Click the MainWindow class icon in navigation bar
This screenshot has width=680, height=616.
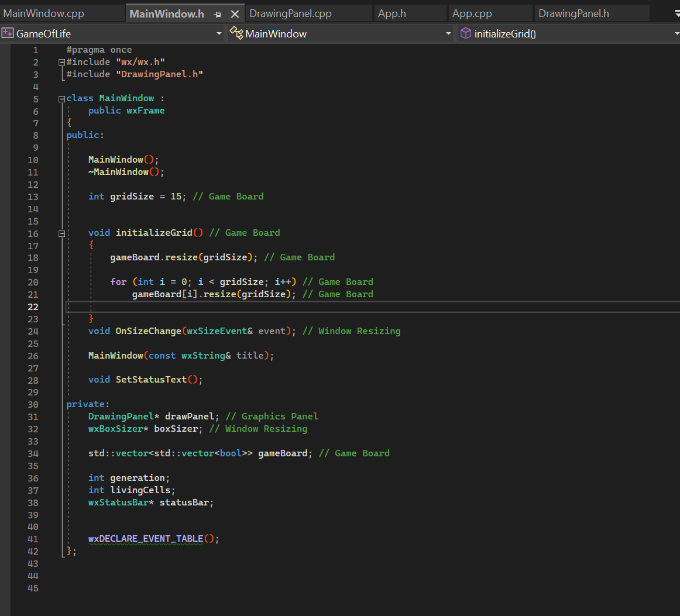pyautogui.click(x=236, y=33)
